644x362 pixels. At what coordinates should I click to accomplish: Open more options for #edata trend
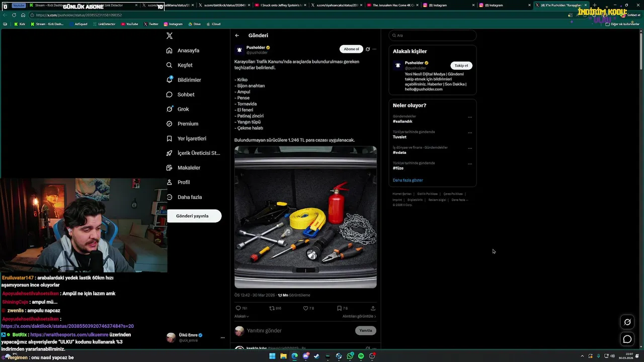(x=470, y=148)
